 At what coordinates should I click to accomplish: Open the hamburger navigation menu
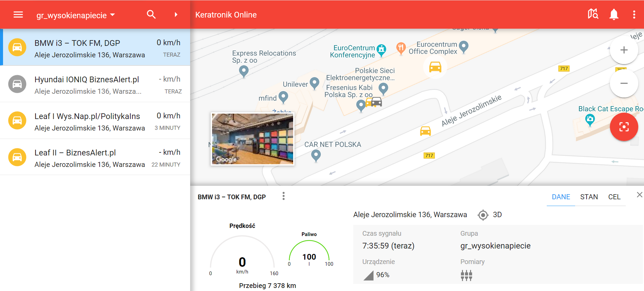tap(18, 14)
